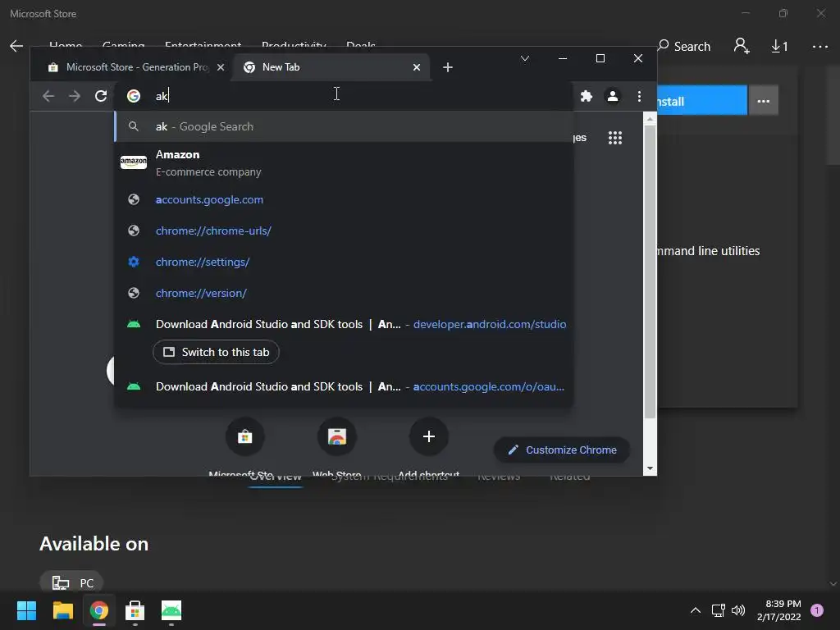Click Chrome forward navigation arrow

click(x=75, y=96)
